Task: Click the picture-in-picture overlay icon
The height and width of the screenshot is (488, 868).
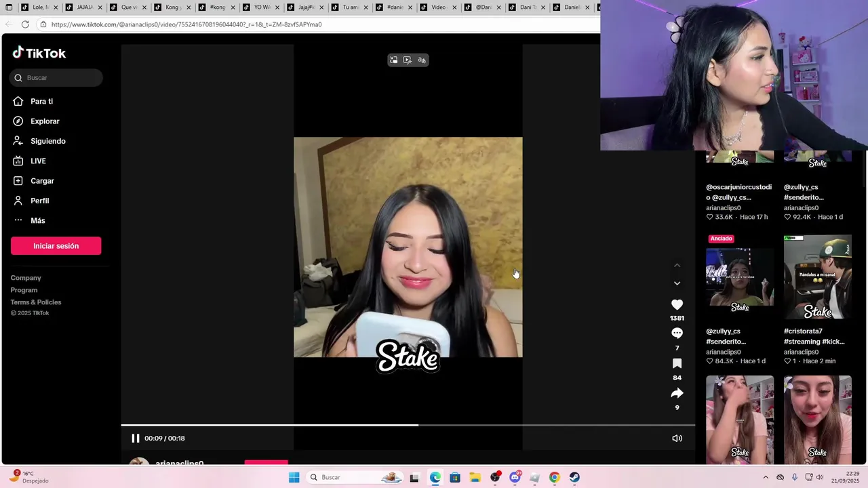Action: pyautogui.click(x=393, y=60)
